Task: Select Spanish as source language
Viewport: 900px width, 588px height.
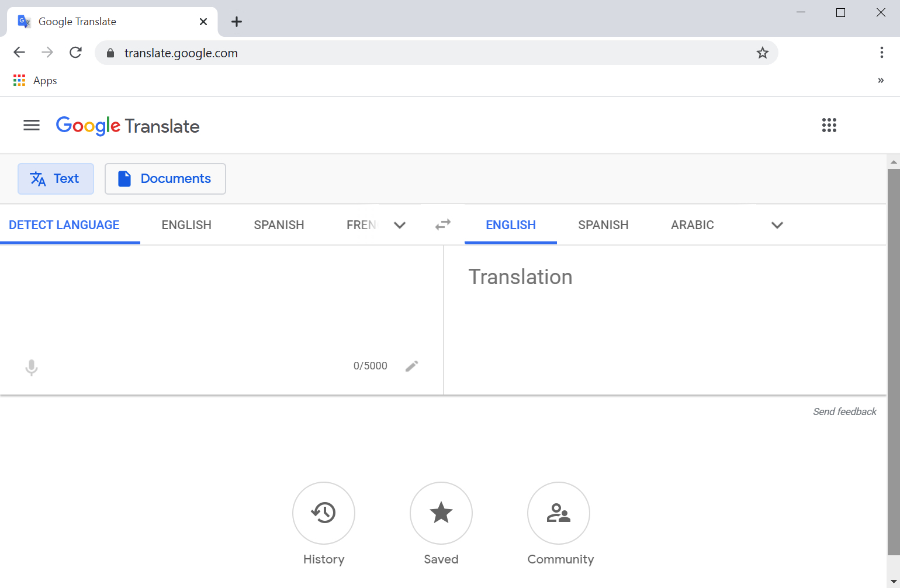Action: 279,225
